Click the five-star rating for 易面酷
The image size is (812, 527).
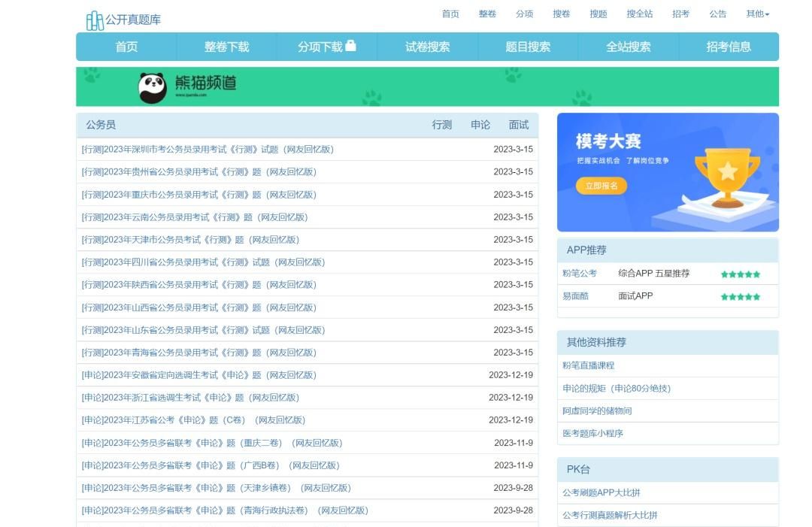tap(740, 297)
